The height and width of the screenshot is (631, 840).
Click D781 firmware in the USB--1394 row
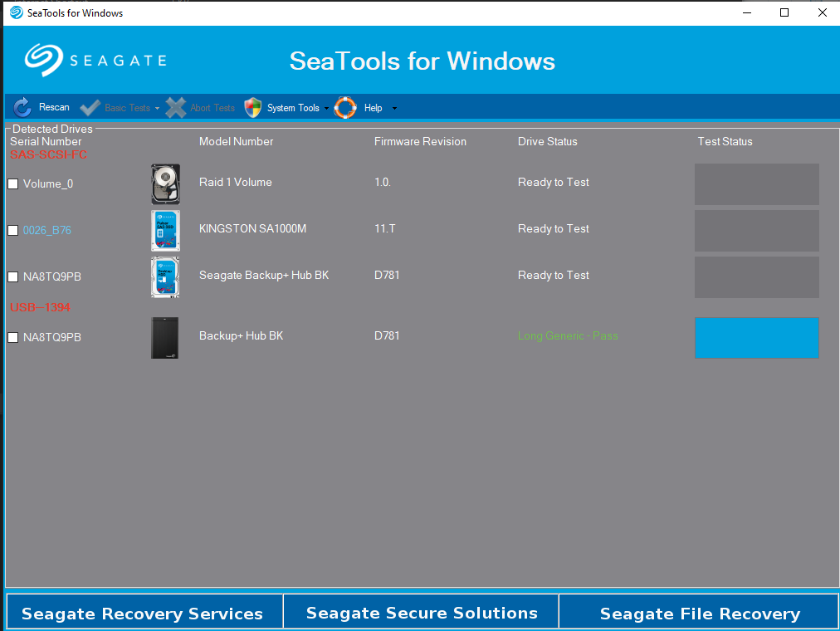click(387, 336)
